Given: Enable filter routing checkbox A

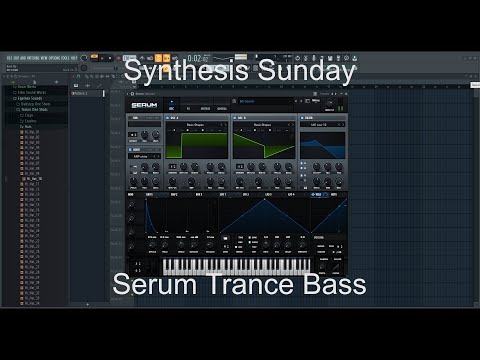Looking at the screenshot, I should [302, 164].
